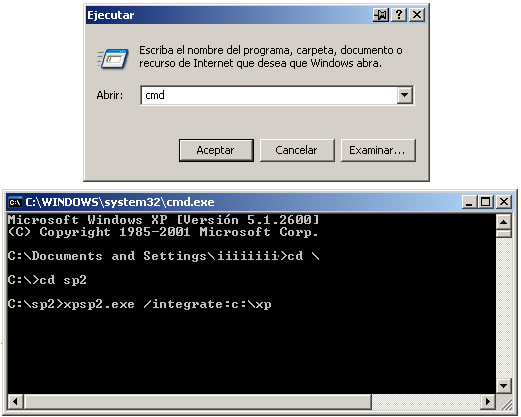
Task: Click the pin icon in Ejecutar title bar
Action: tap(381, 15)
